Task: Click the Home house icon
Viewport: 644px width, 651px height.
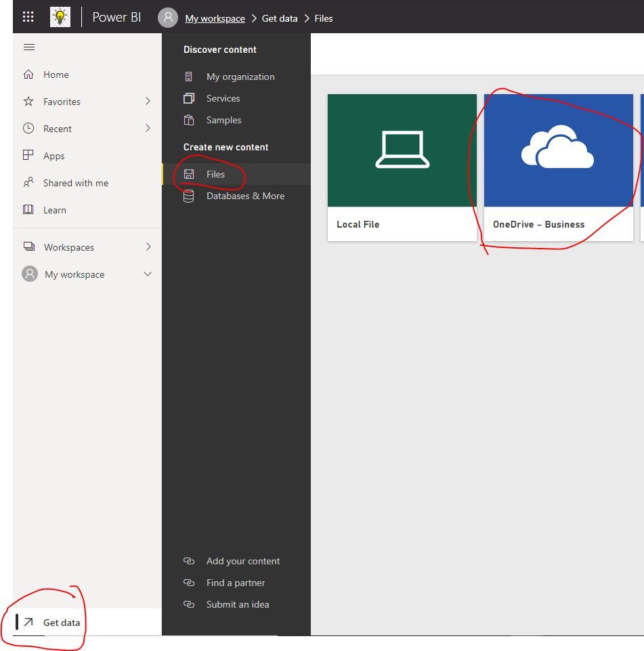Action: [x=28, y=75]
